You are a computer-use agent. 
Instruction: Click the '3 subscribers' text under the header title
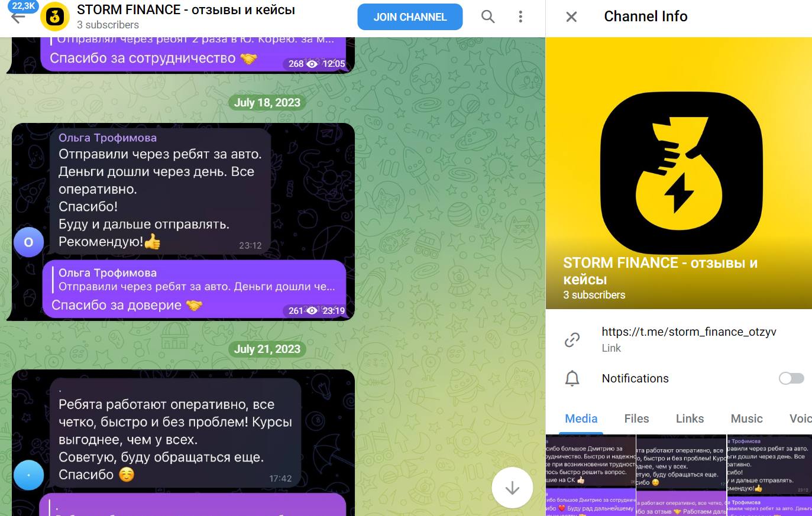[x=108, y=25]
